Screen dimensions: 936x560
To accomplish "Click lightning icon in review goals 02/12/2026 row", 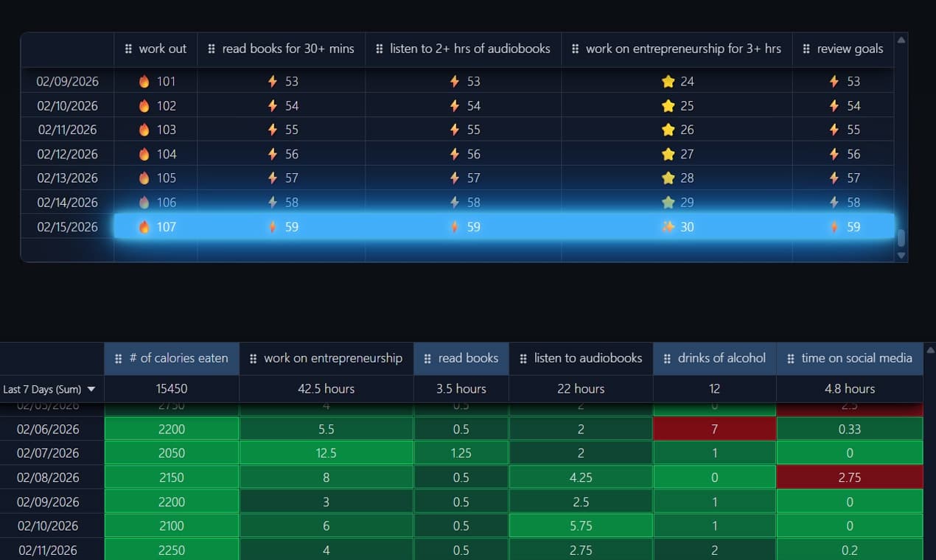I will (834, 154).
